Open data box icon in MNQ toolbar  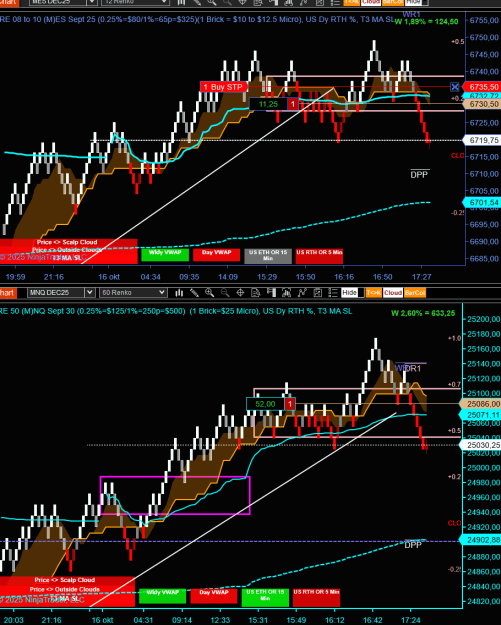[255, 293]
